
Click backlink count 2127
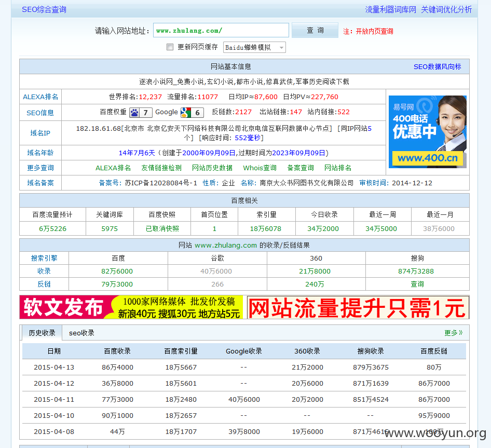point(243,112)
